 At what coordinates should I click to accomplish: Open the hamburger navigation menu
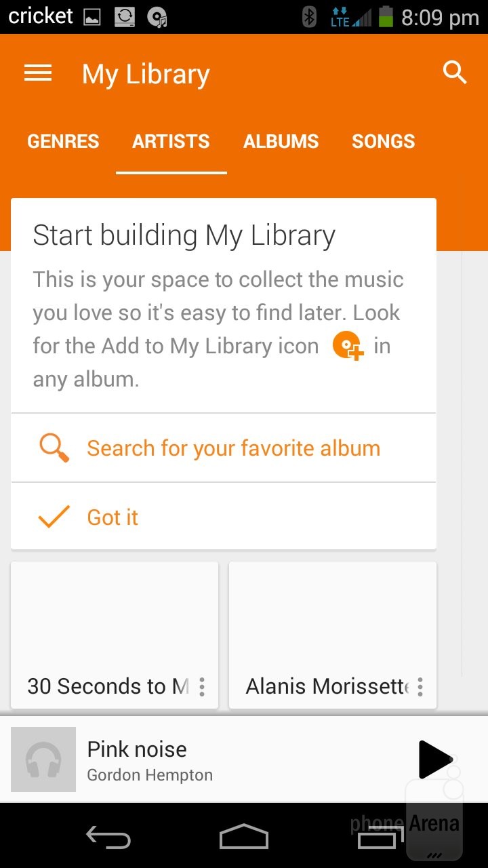38,73
